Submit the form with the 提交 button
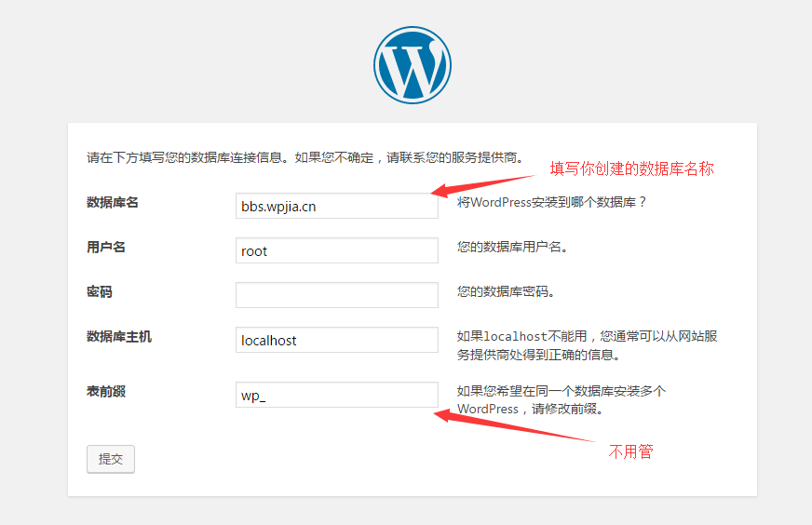The width and height of the screenshot is (812, 525). [111, 459]
